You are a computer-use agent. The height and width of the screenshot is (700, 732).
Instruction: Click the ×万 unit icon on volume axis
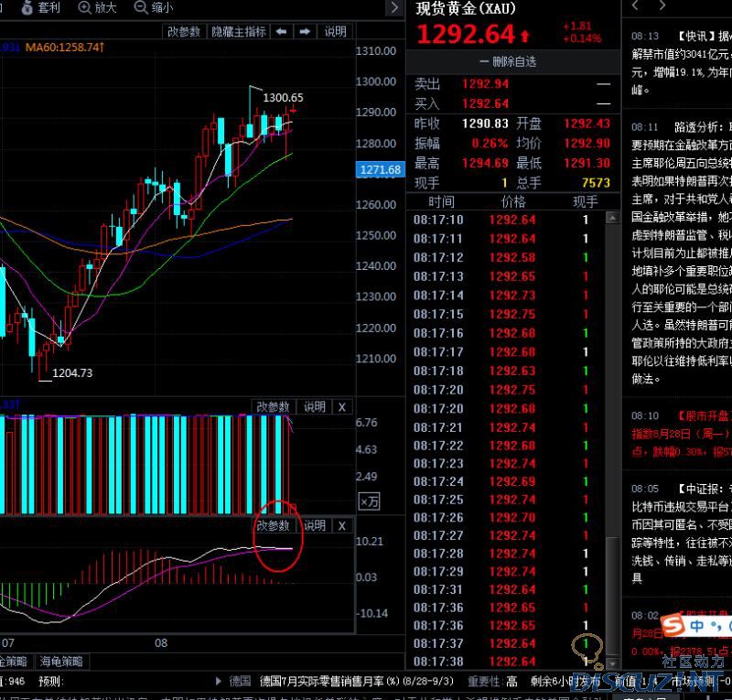pyautogui.click(x=369, y=501)
